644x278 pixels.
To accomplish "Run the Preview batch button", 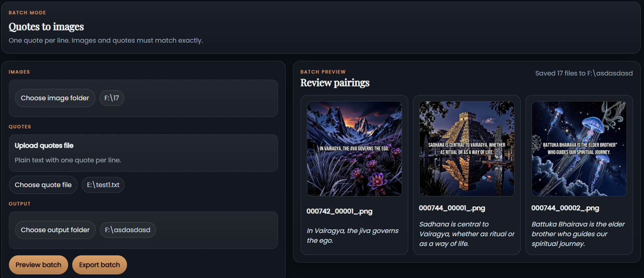I will click(x=39, y=265).
